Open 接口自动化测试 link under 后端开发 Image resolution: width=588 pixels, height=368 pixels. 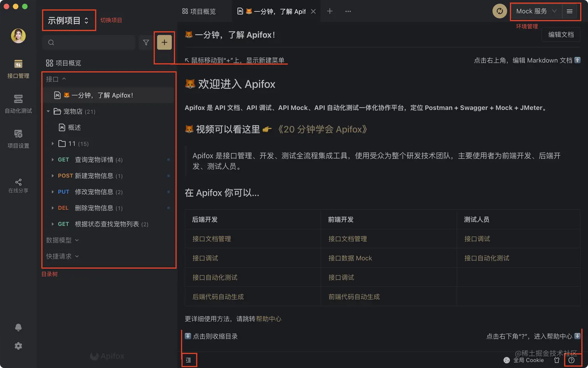[215, 277]
